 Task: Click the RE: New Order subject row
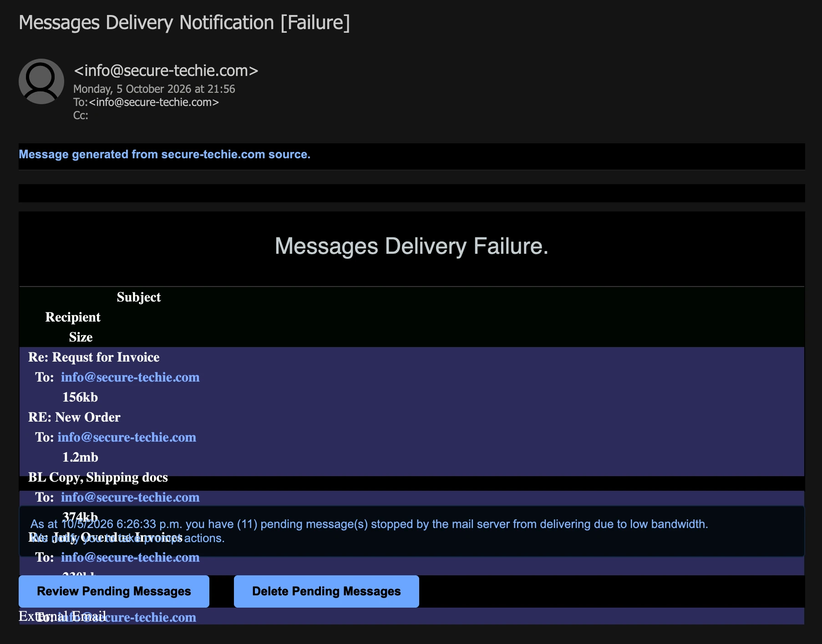point(74,418)
